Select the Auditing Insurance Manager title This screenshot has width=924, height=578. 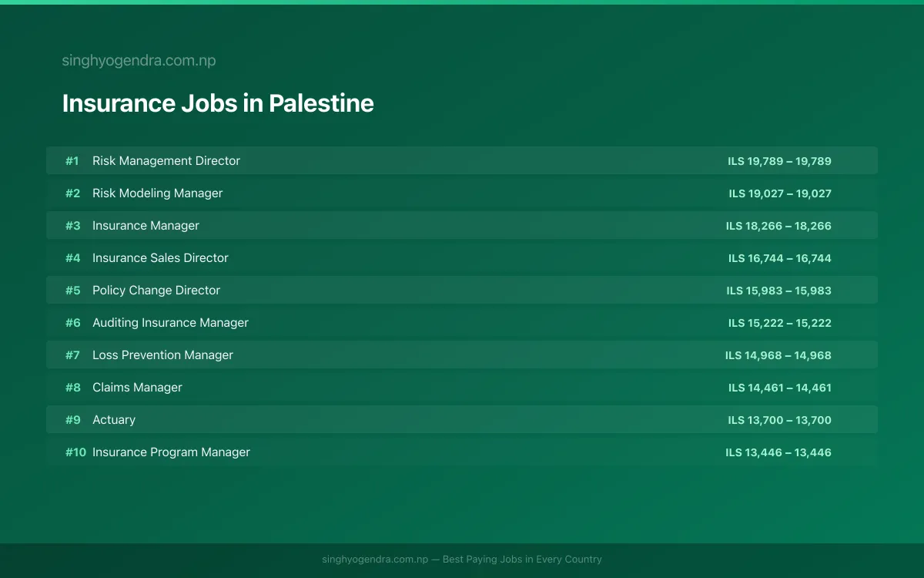pos(170,323)
